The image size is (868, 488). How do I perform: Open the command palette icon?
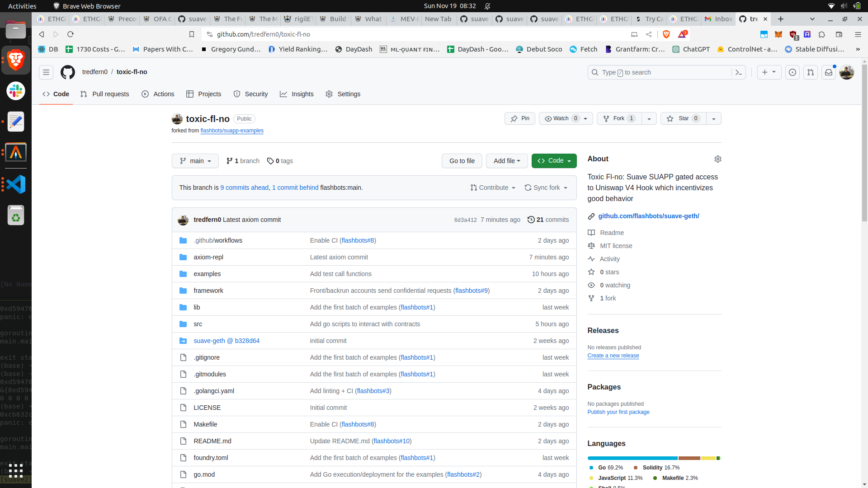coord(739,72)
